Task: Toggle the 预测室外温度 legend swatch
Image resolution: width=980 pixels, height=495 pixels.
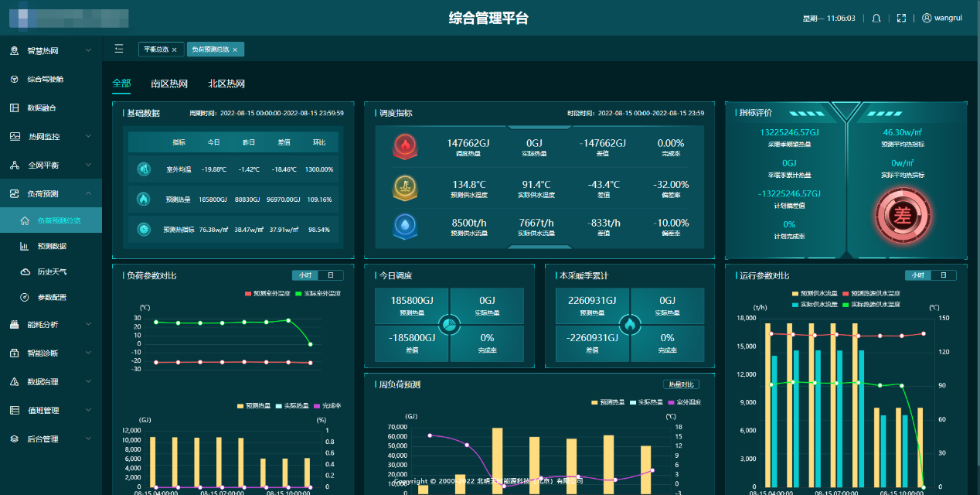Action: point(248,294)
